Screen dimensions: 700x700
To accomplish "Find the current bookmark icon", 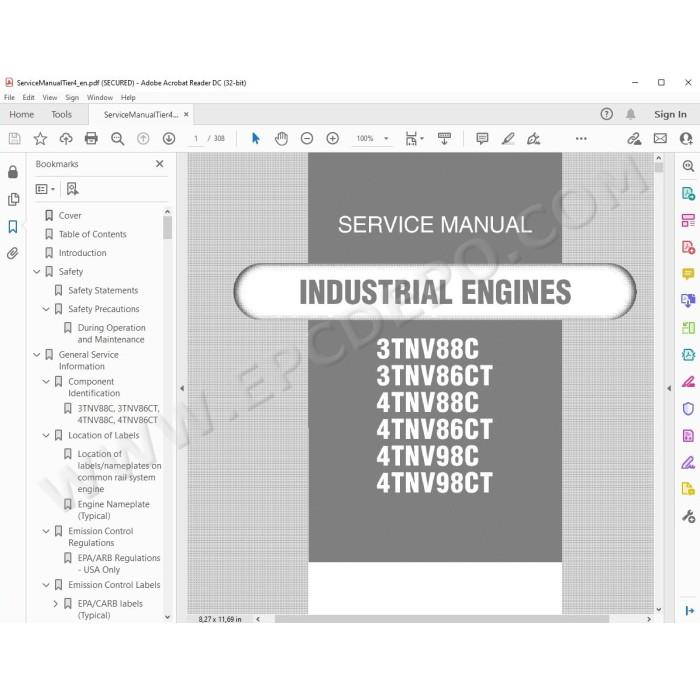I will (x=72, y=189).
